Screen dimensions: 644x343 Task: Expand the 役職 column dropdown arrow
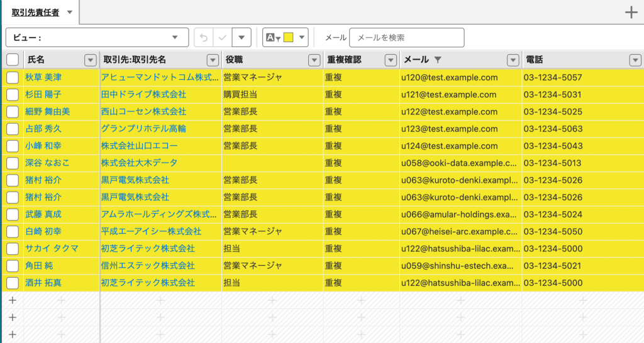(x=314, y=60)
